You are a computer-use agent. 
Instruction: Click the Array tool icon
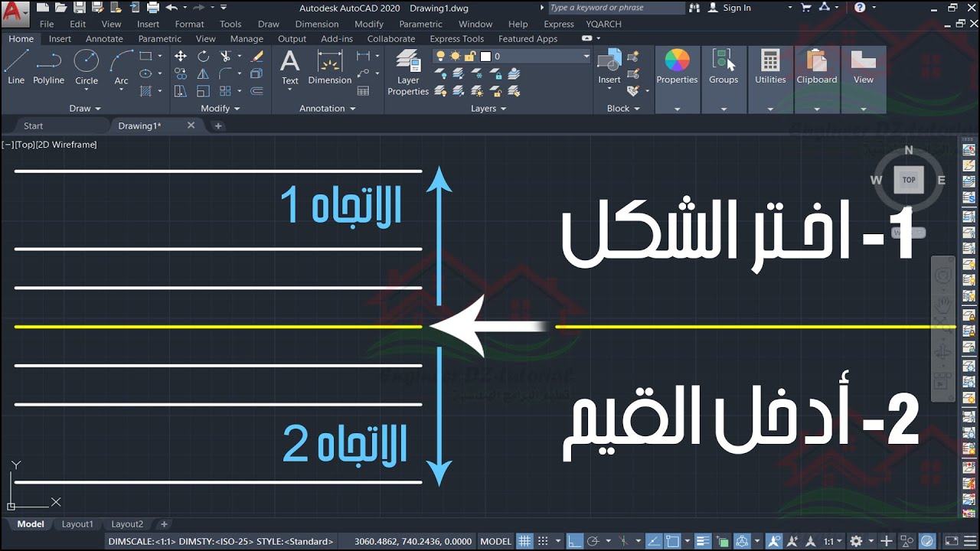pos(225,91)
